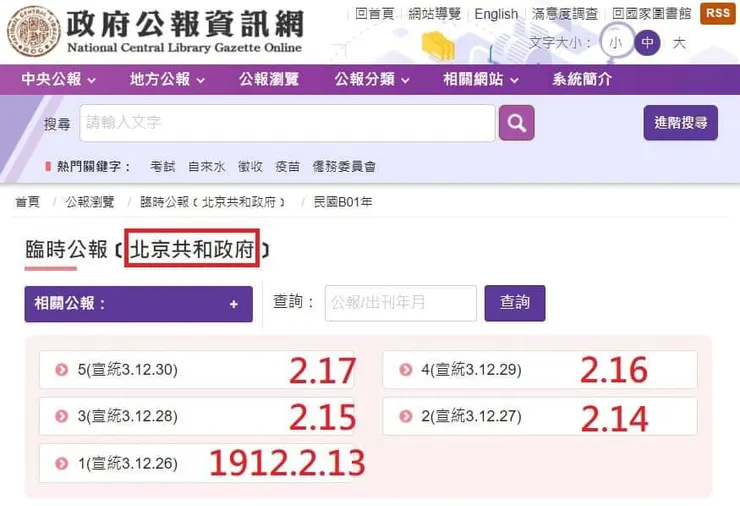
Task: Open issue 3(宣統3.12.28)
Action: (196, 416)
